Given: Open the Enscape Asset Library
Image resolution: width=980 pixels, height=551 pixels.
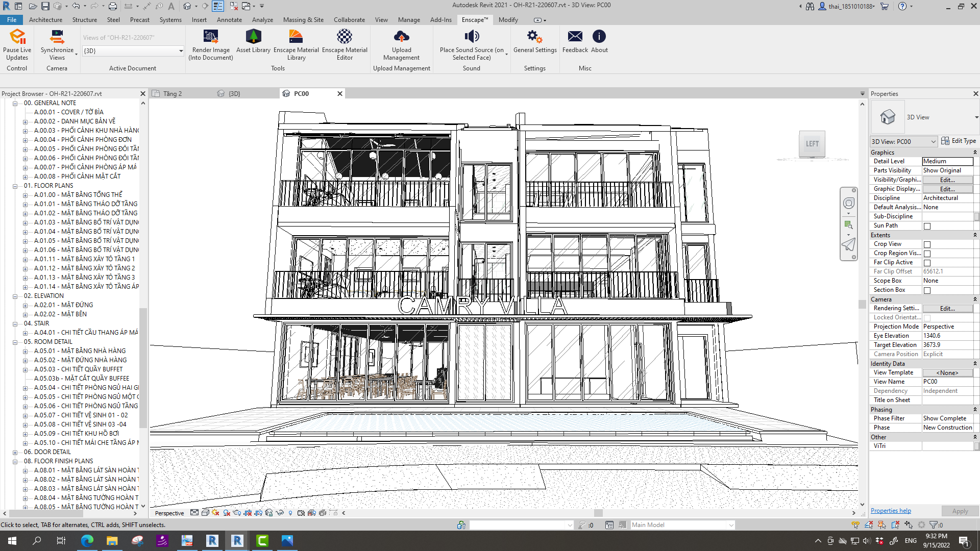Looking at the screenshot, I should point(253,37).
